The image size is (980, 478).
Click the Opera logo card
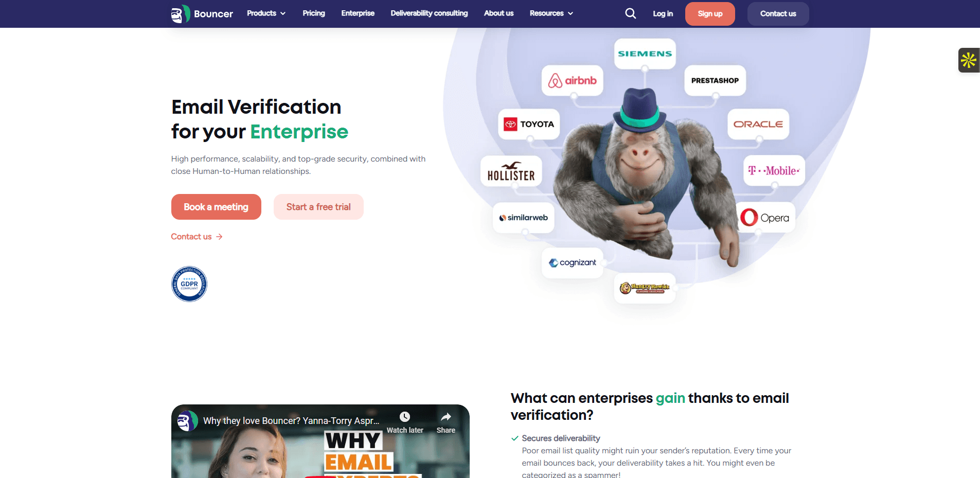click(765, 218)
